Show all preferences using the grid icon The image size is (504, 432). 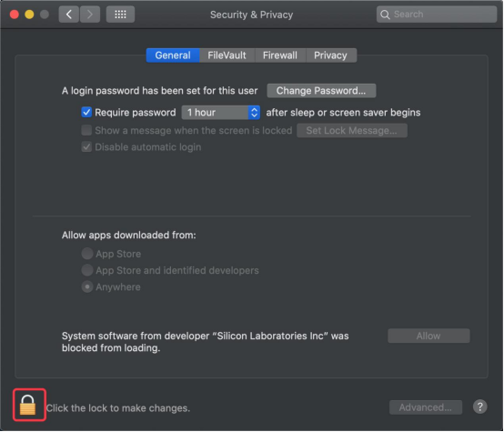pyautogui.click(x=120, y=15)
